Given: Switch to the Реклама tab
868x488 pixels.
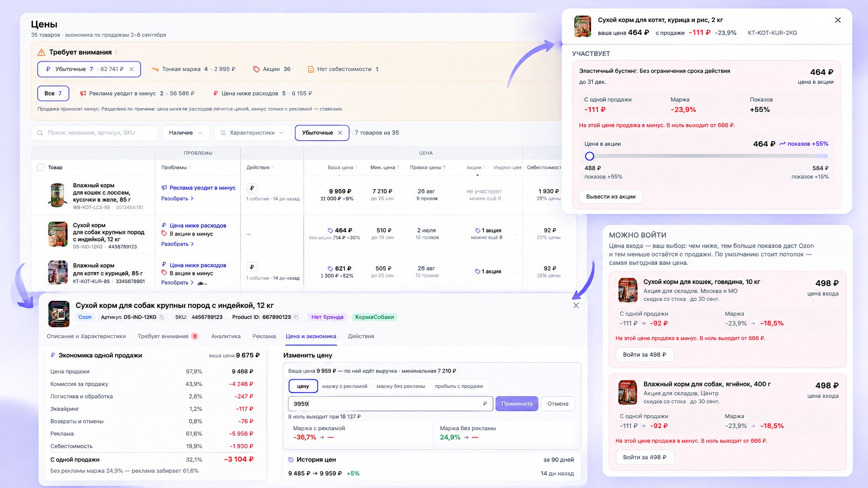Looking at the screenshot, I should coord(264,336).
